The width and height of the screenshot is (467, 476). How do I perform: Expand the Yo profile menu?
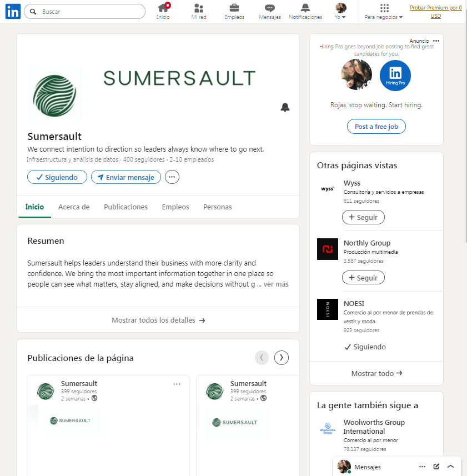(340, 12)
